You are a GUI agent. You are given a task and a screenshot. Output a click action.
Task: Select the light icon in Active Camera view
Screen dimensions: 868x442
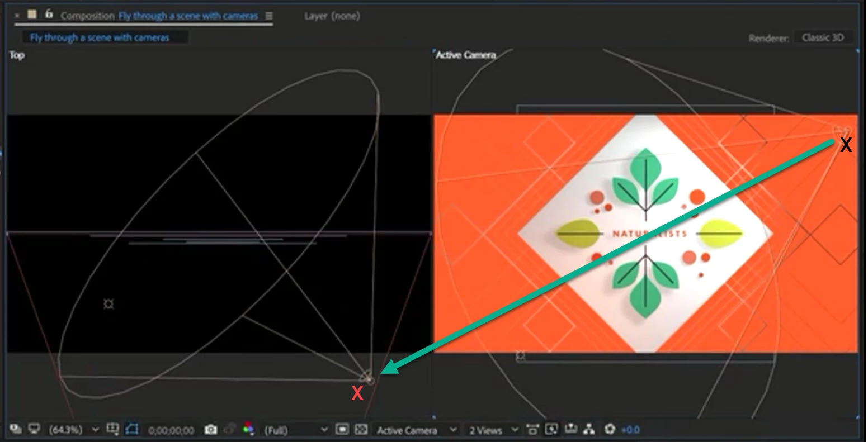pyautogui.click(x=520, y=355)
